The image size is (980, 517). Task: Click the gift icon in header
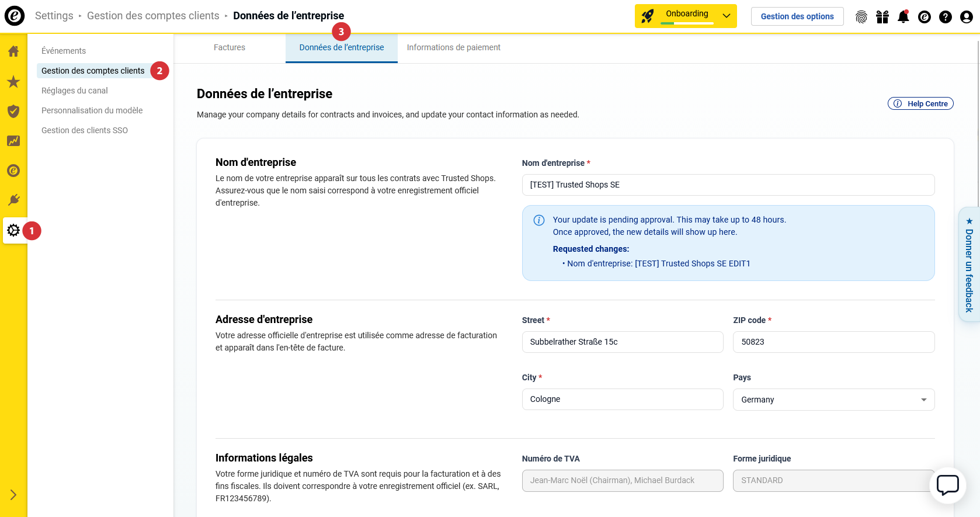882,17
